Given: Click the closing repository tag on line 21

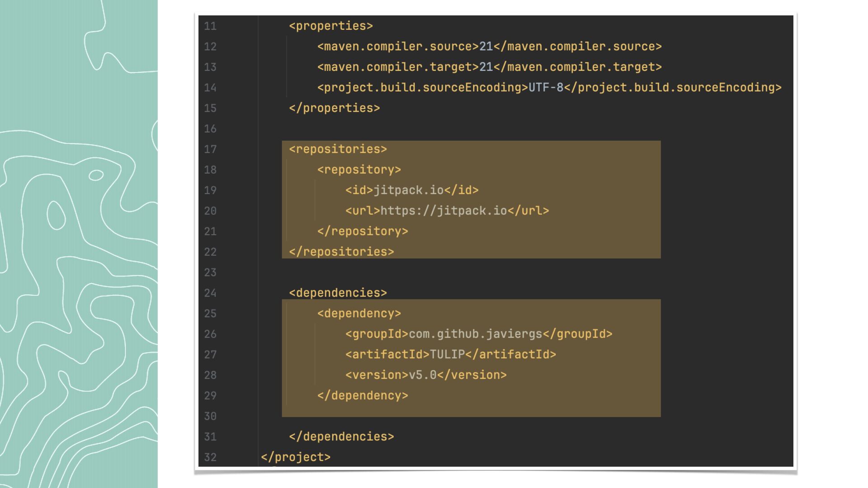Looking at the screenshot, I should 363,231.
